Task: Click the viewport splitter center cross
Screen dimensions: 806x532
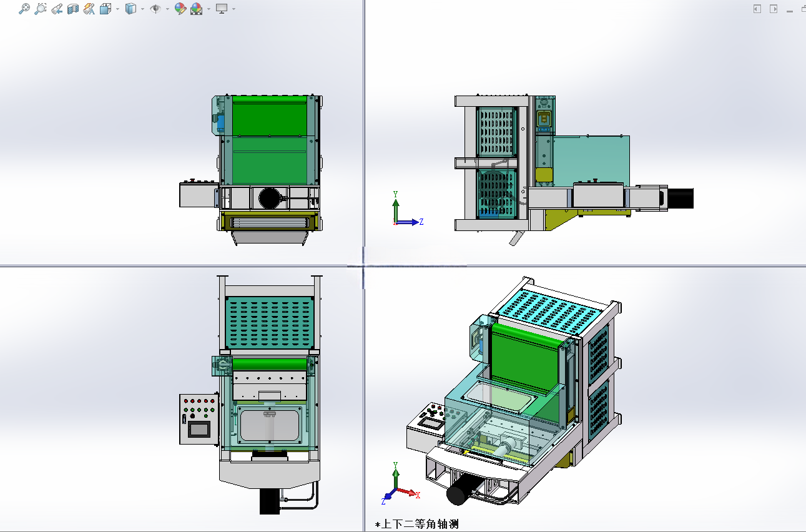Action: 363,267
